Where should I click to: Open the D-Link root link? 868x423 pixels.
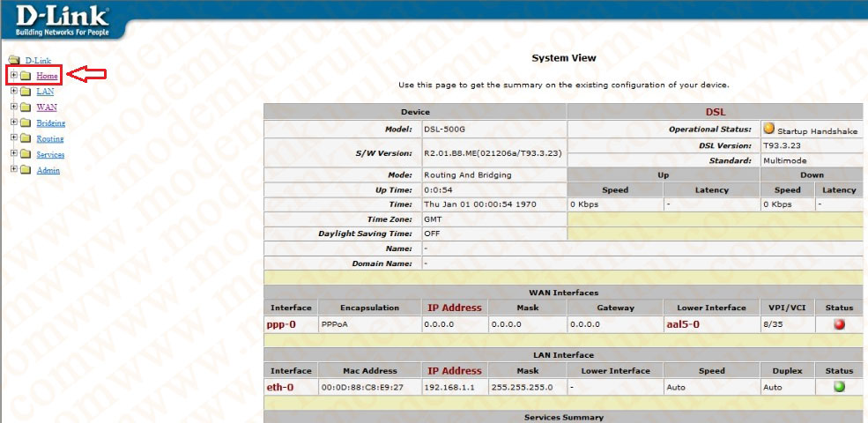(x=38, y=60)
